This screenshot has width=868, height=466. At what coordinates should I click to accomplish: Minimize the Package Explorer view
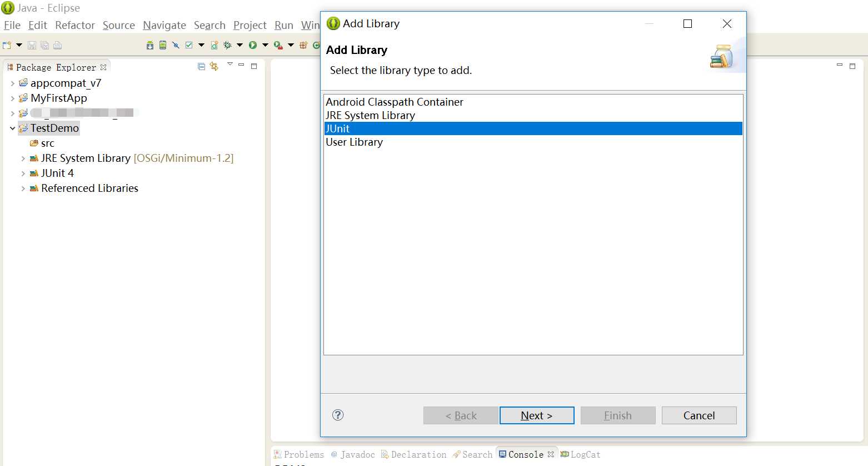(x=241, y=65)
